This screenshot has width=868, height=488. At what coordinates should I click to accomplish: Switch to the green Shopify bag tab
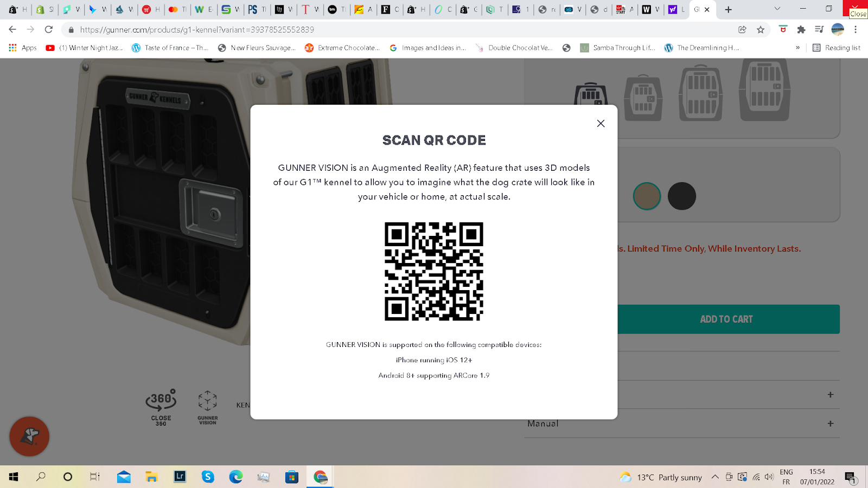point(44,9)
